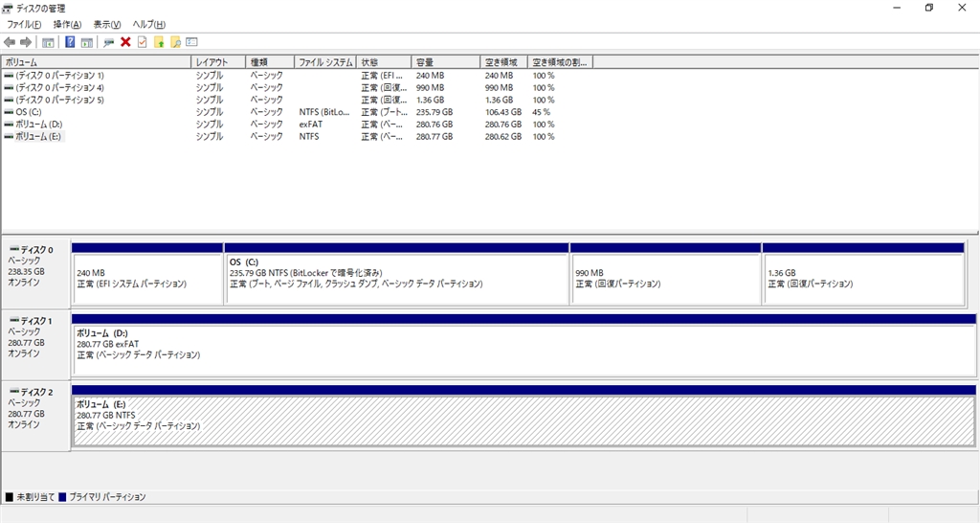Click the red X delete icon

[125, 42]
